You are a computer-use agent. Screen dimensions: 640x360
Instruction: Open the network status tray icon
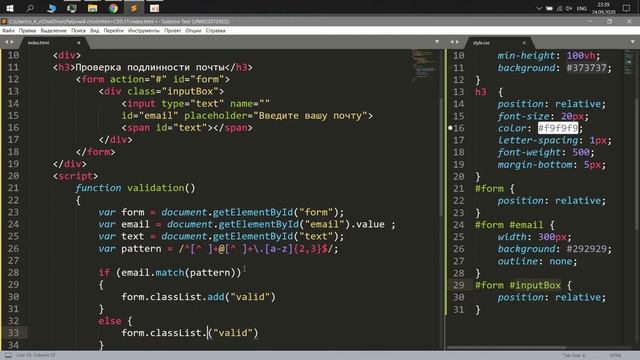[559, 8]
